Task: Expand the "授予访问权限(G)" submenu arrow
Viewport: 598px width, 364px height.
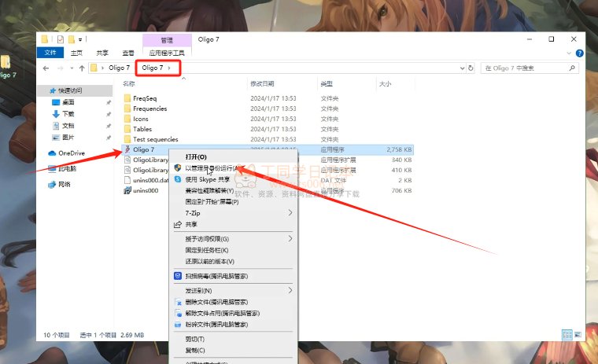Action: pyautogui.click(x=290, y=238)
